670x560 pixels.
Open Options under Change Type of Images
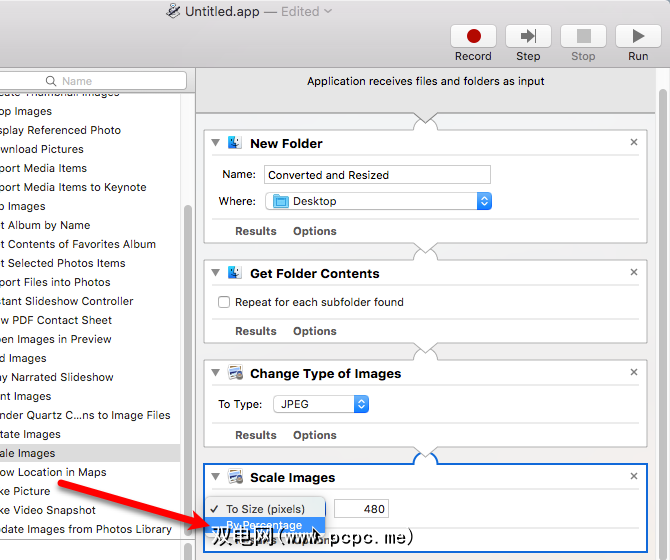(315, 435)
